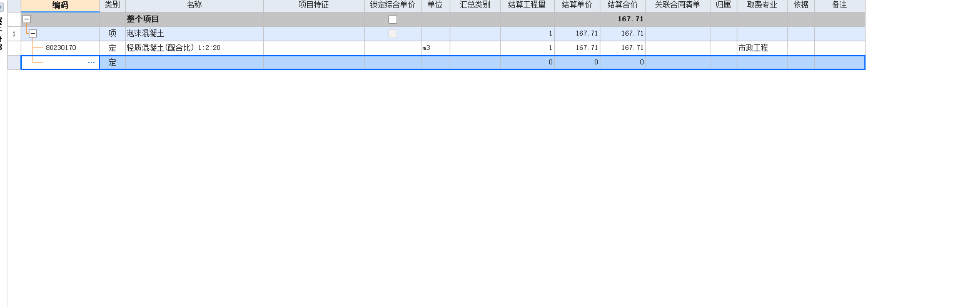Select the 整个项目 name cell
The height and width of the screenshot is (307, 980).
[x=194, y=19]
